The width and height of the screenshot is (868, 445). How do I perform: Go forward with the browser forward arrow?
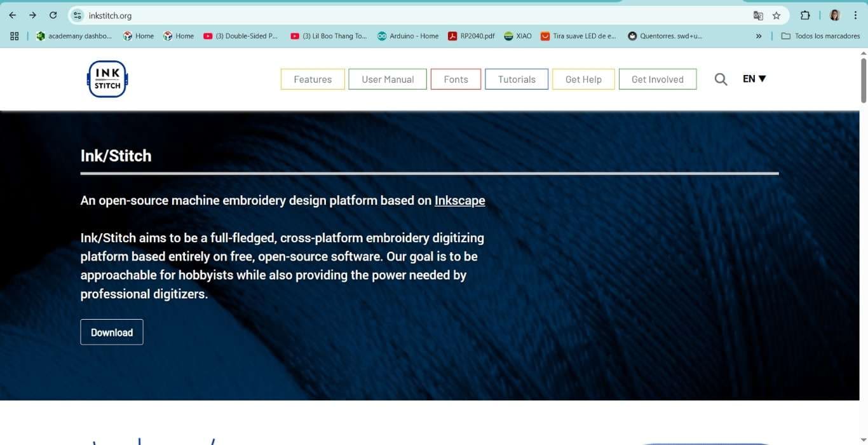tap(32, 15)
